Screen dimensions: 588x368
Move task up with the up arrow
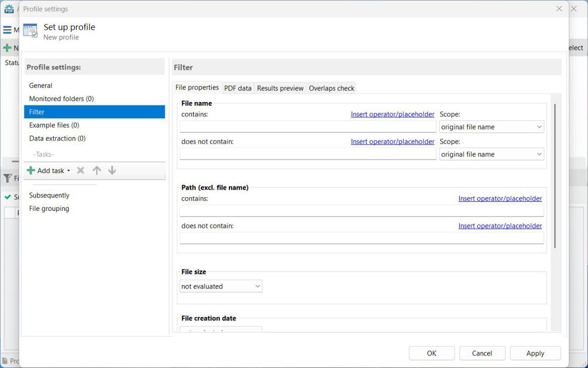[x=96, y=171]
